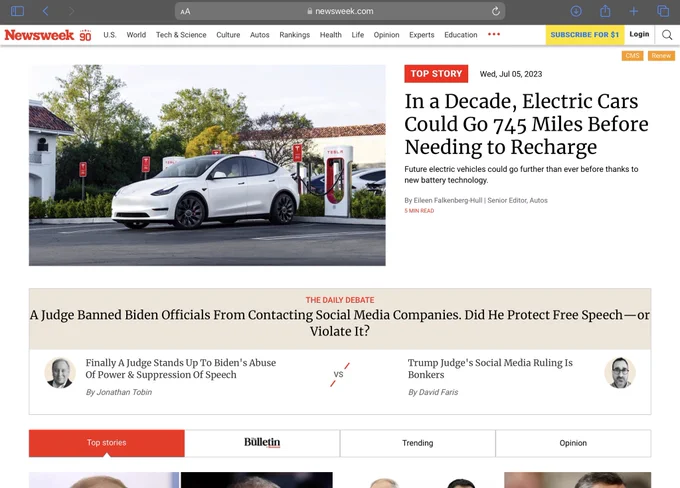The width and height of the screenshot is (680, 488).
Task: Click the newsweek.com address bar
Action: click(x=340, y=11)
